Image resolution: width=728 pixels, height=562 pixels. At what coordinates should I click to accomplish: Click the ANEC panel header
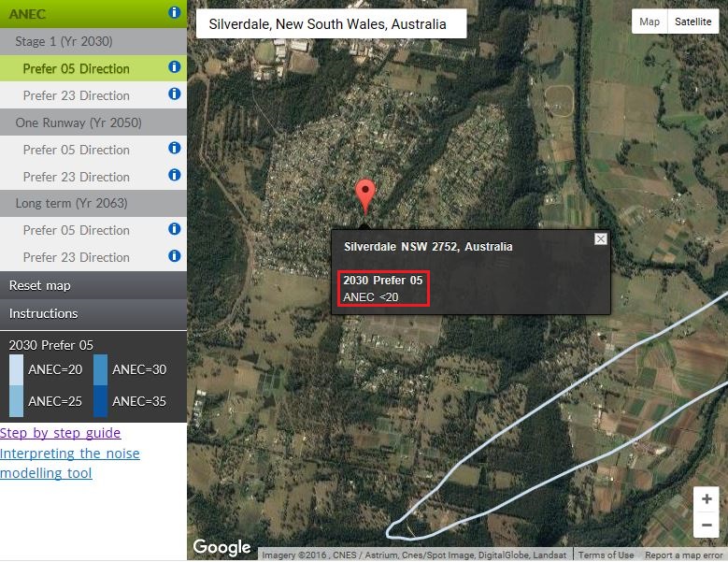click(93, 14)
